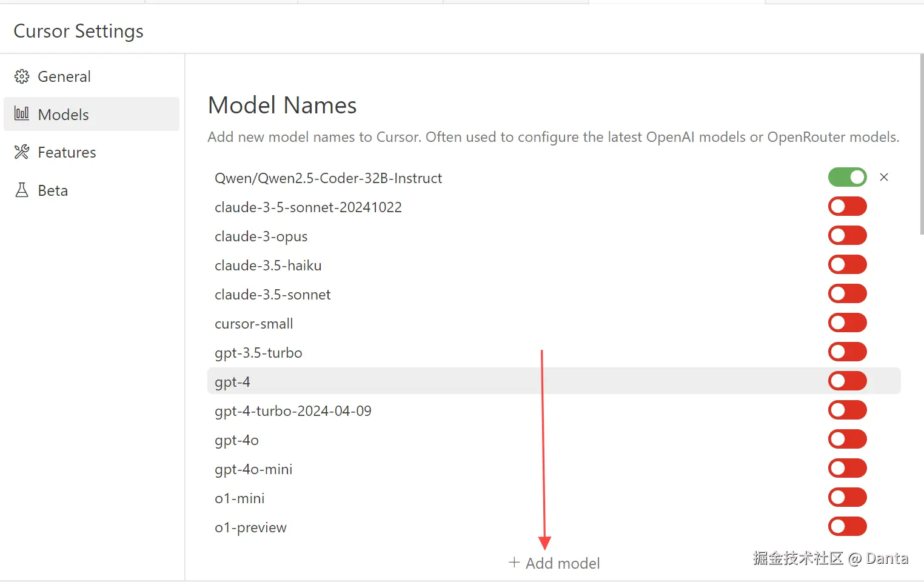924x582 pixels.
Task: Click the Models bar chart icon
Action: [x=22, y=114]
